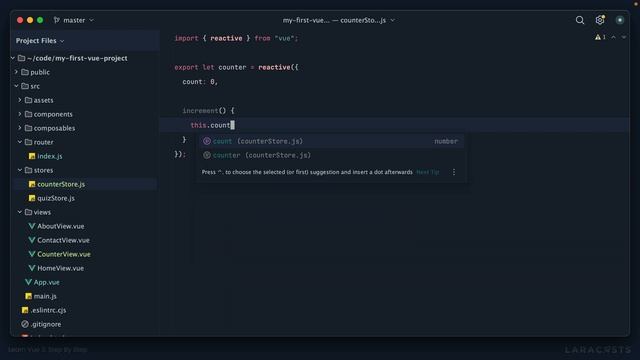
Task: Click the green status avatar icon at top right
Action: pyautogui.click(x=620, y=20)
